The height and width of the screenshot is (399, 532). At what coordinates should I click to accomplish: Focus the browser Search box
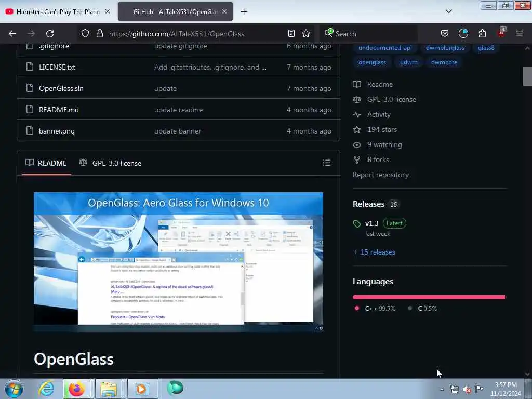point(368,34)
